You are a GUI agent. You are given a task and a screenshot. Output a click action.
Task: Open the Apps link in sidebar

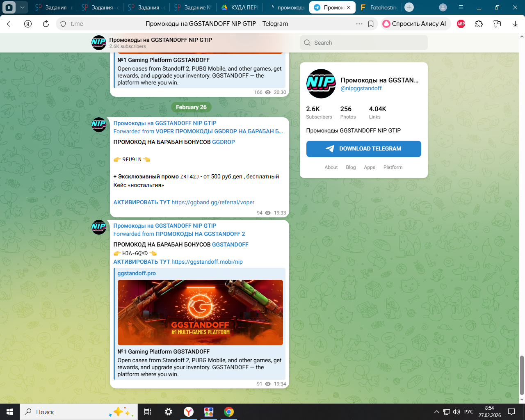click(370, 167)
